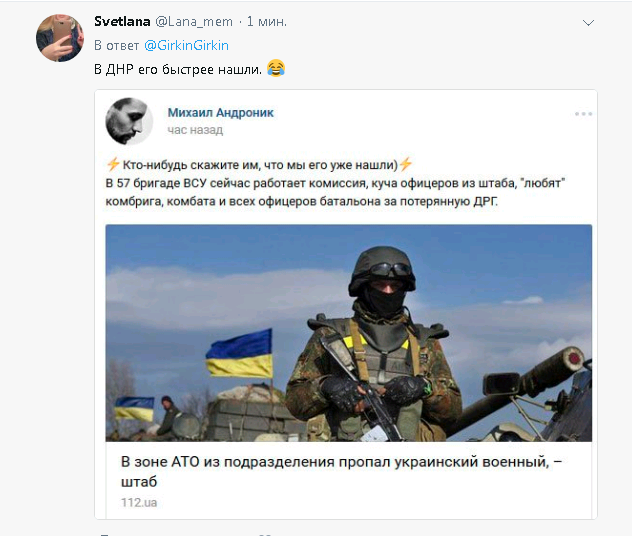This screenshot has width=632, height=536.
Task: Open the soldier photo preview image
Action: pyautogui.click(x=349, y=333)
